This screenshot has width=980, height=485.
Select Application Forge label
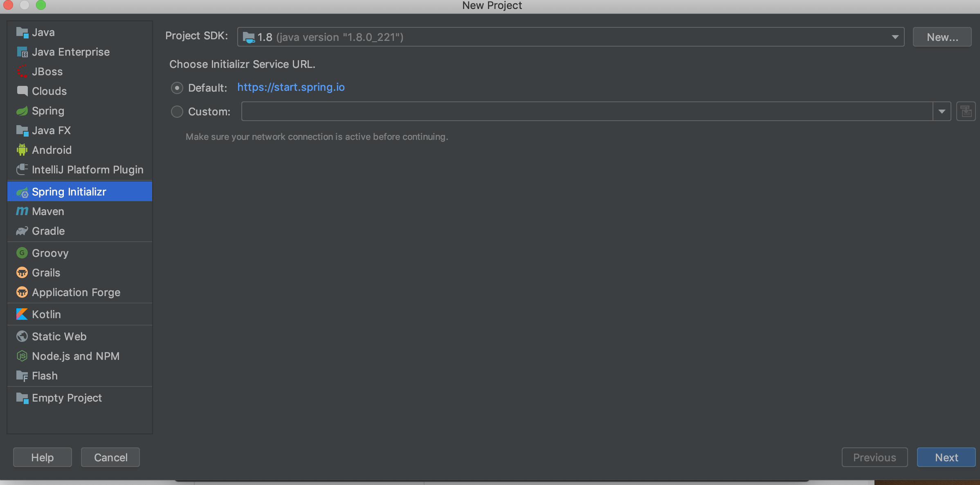pyautogui.click(x=76, y=292)
